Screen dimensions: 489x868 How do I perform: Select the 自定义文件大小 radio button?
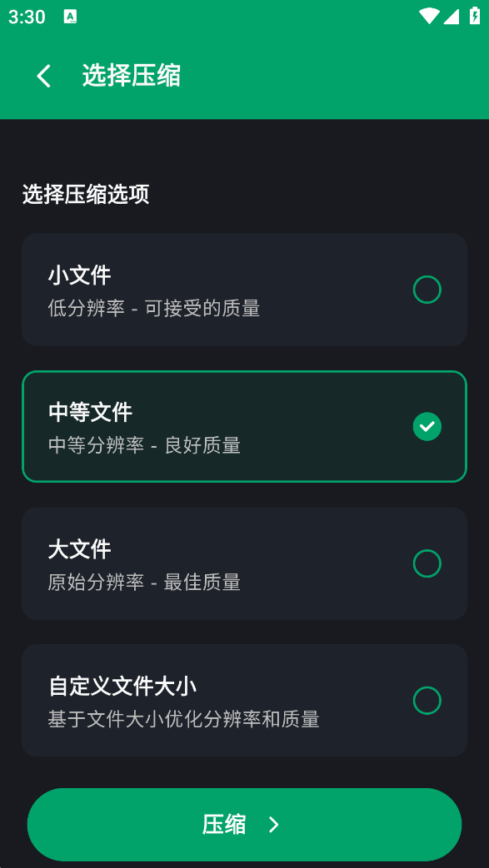[x=427, y=701]
